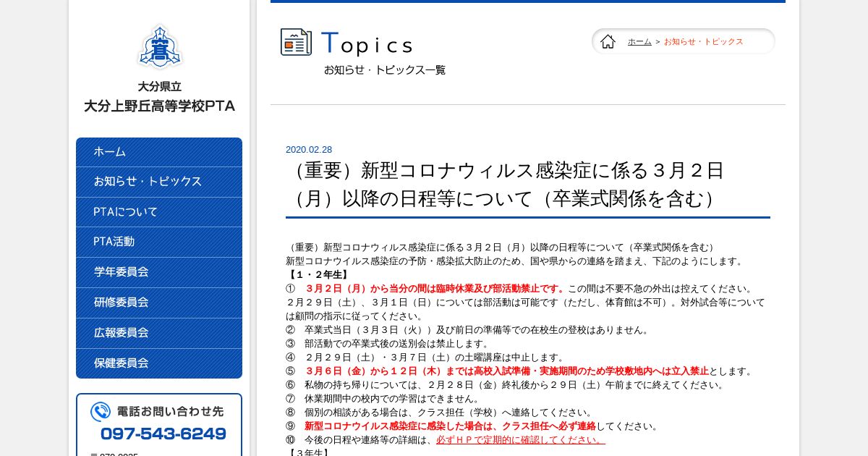Click 大分県立 text above site title
This screenshot has height=456, width=868.
159,86
